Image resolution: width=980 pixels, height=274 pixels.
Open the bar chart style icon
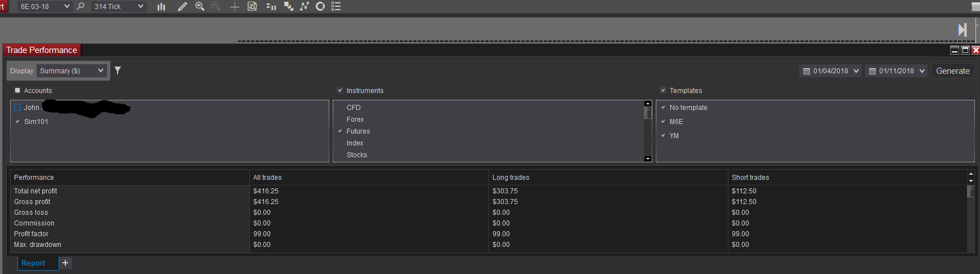point(162,7)
